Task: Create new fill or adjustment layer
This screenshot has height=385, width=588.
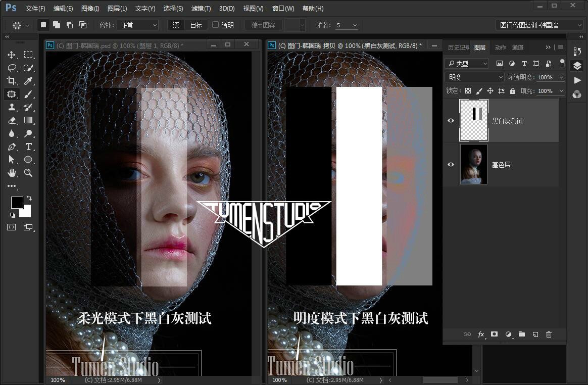Action: pyautogui.click(x=509, y=334)
